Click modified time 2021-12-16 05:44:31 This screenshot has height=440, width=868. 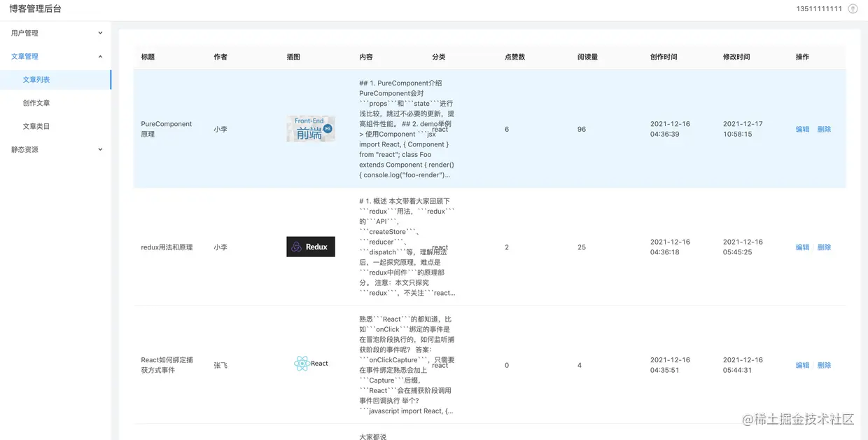point(743,365)
